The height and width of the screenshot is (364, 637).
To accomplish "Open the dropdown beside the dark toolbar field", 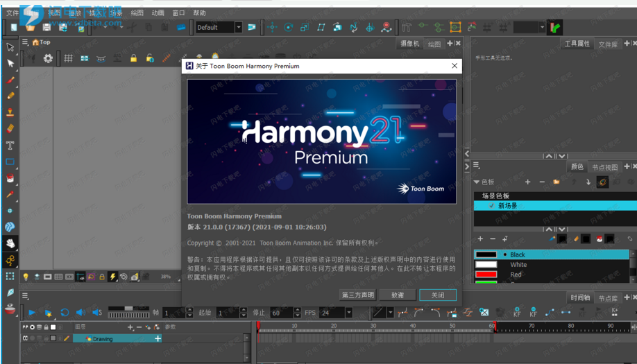I will click(x=541, y=27).
